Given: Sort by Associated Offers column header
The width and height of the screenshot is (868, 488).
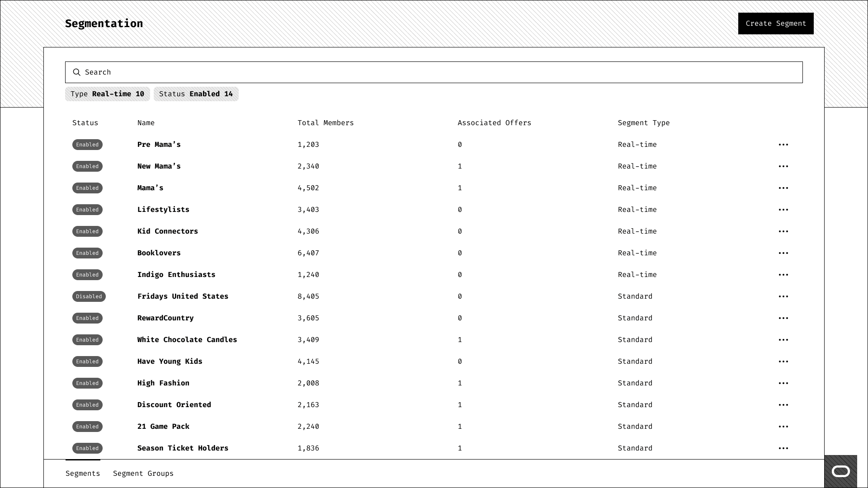Looking at the screenshot, I should coord(494,123).
